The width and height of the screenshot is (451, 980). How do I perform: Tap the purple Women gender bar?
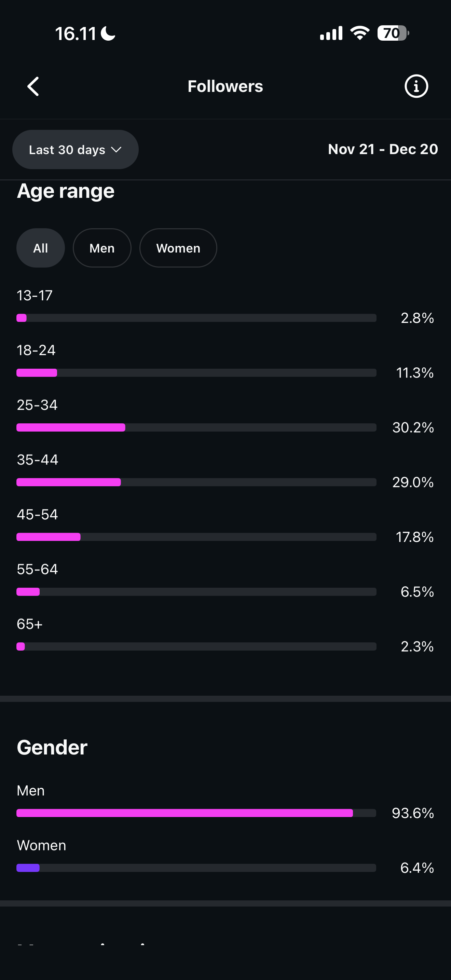(28, 868)
